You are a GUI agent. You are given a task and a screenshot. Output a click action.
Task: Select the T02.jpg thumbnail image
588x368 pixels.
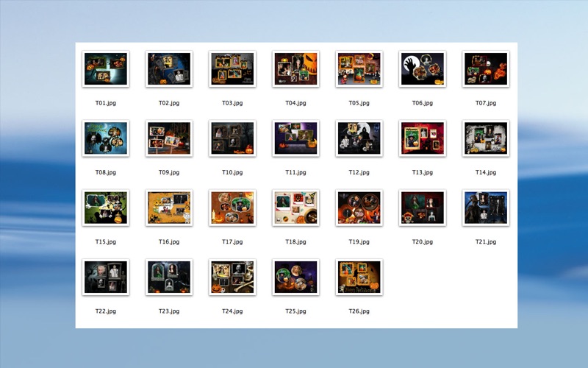pyautogui.click(x=169, y=68)
